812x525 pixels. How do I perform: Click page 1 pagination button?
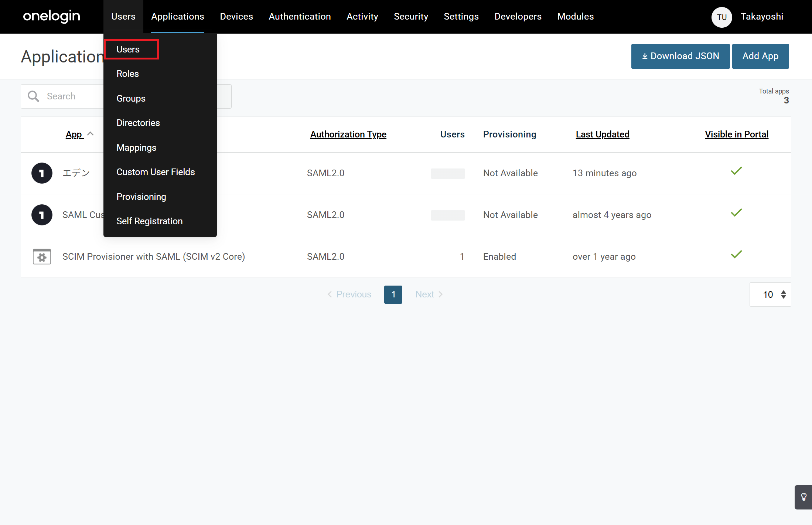393,294
